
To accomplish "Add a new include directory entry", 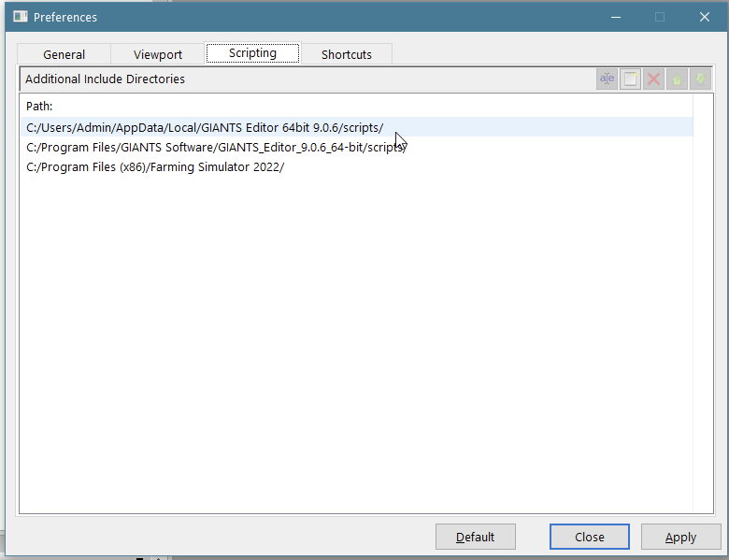I will click(x=631, y=79).
